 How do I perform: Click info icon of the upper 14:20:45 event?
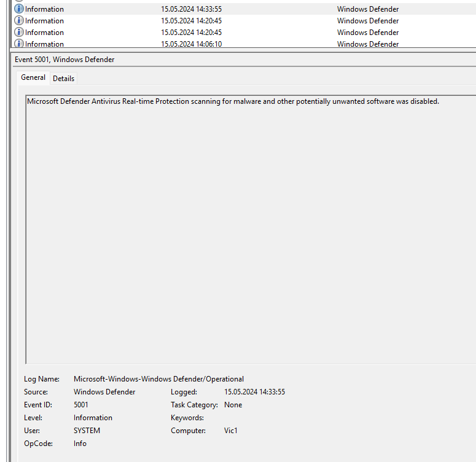point(19,21)
